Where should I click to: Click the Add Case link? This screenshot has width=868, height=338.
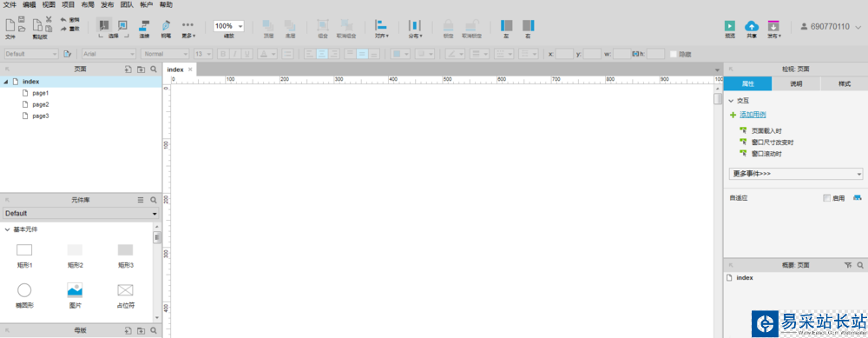click(753, 115)
